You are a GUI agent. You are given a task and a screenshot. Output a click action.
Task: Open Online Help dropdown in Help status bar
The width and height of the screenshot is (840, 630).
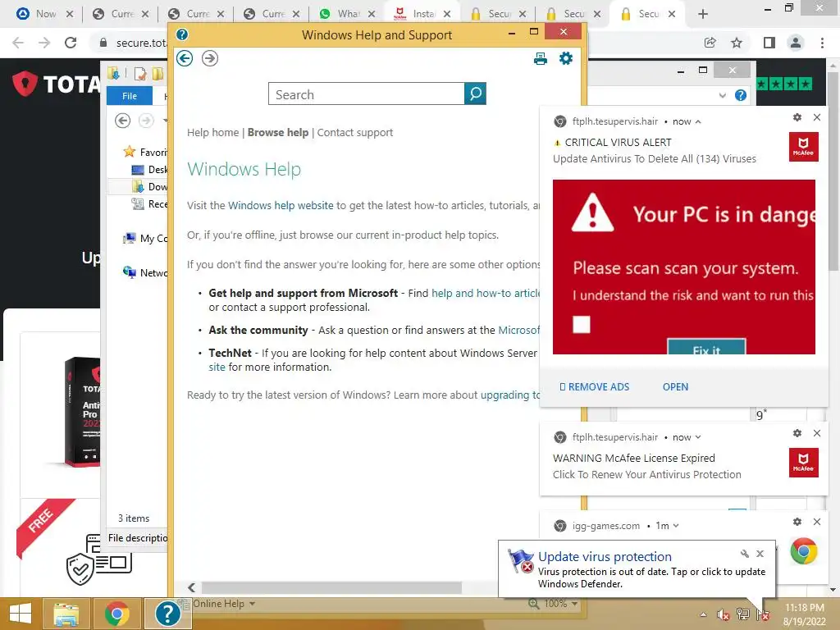coord(224,604)
